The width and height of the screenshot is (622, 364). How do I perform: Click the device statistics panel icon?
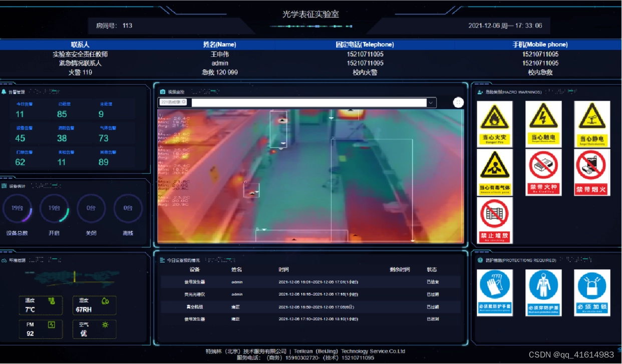[4, 186]
